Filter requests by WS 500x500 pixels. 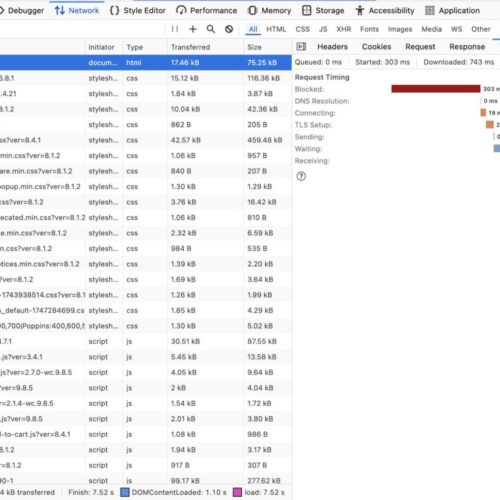coord(456,29)
